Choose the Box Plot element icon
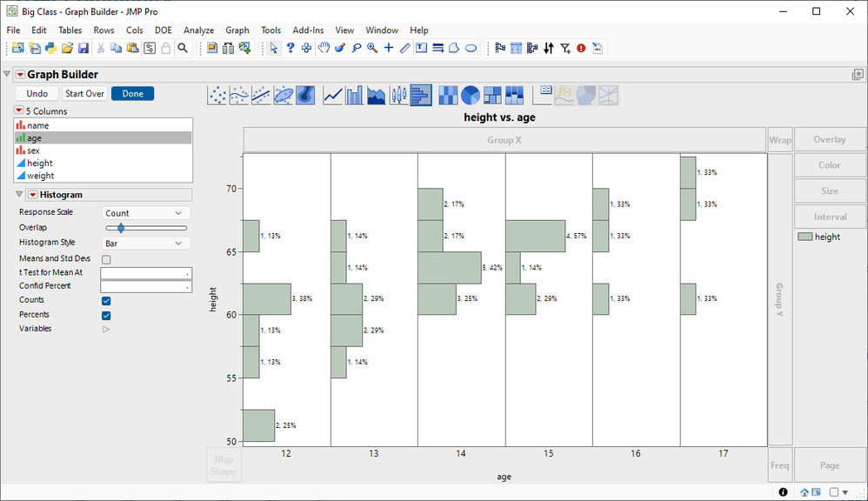This screenshot has height=501, width=868. point(398,95)
